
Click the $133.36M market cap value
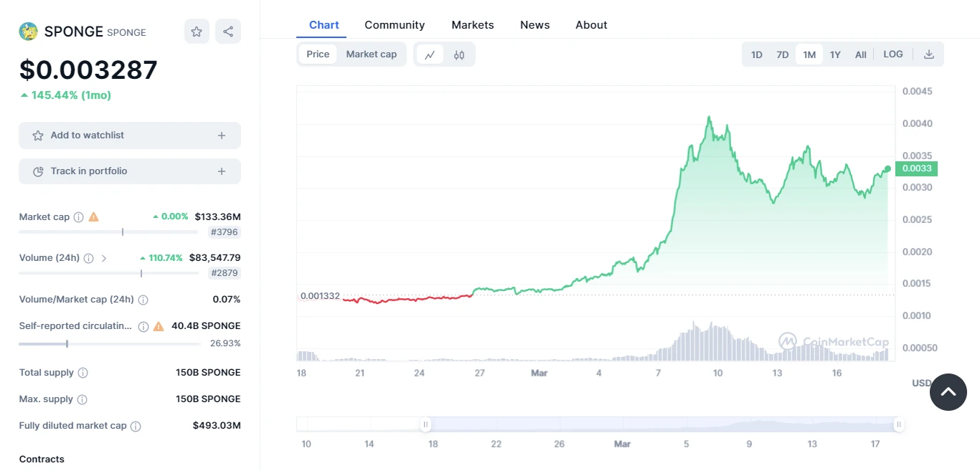(217, 217)
